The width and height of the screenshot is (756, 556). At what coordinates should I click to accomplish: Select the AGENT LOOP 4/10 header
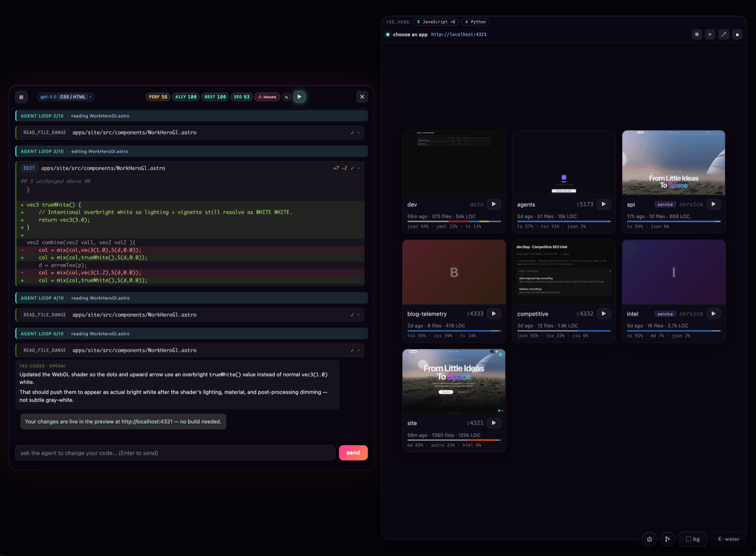coord(191,298)
